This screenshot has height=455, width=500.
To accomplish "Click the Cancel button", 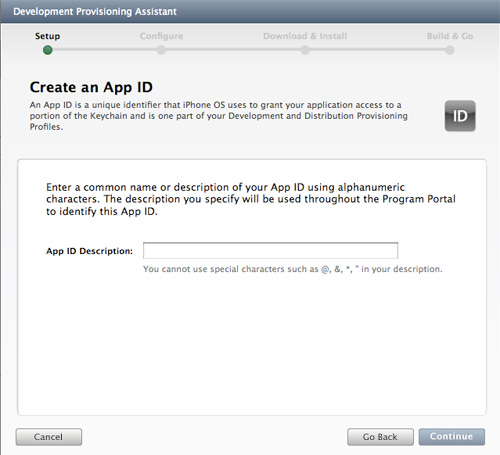I will point(49,437).
